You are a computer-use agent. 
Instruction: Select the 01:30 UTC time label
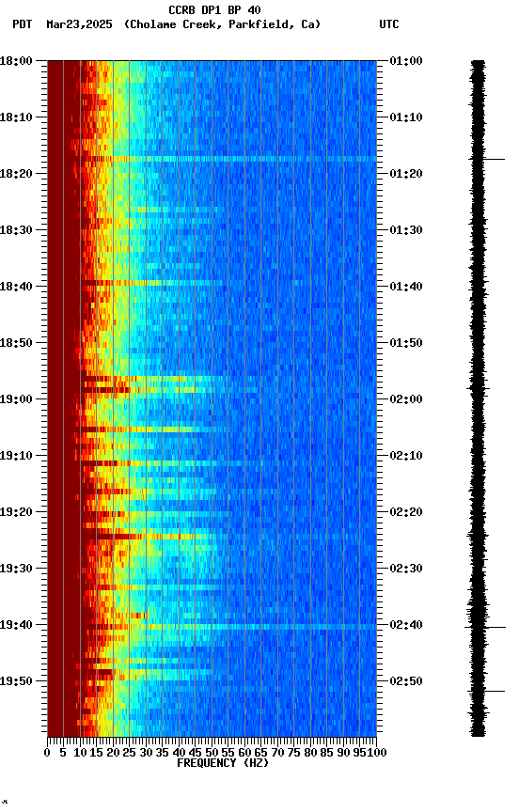click(406, 230)
